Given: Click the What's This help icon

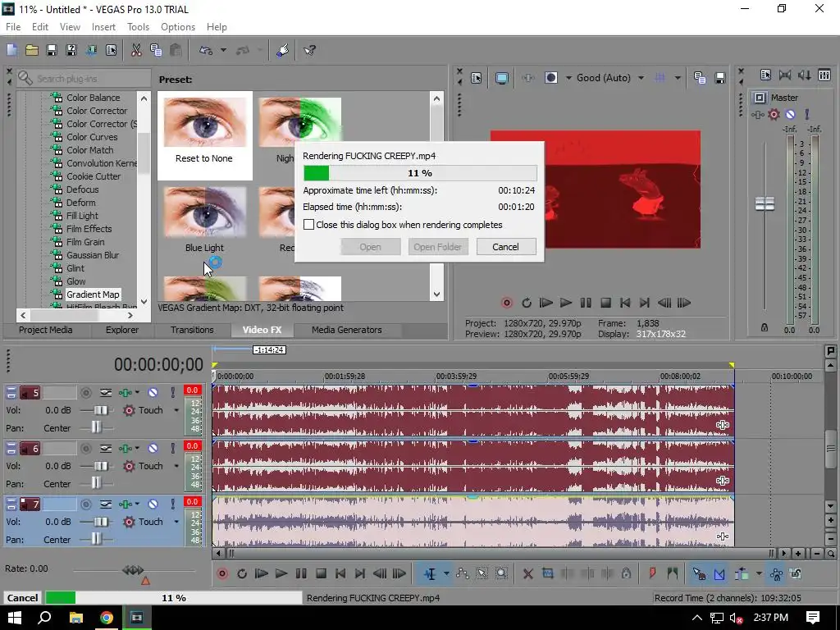Looking at the screenshot, I should point(309,50).
